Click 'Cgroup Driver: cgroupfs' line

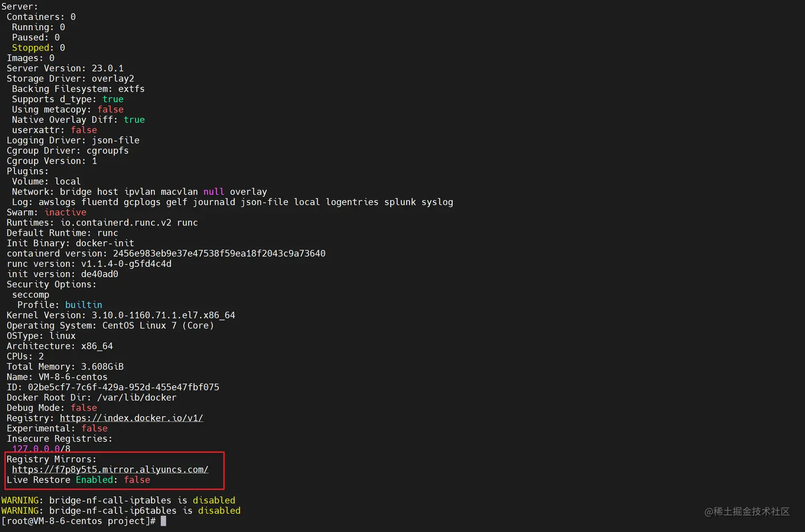[68, 151]
